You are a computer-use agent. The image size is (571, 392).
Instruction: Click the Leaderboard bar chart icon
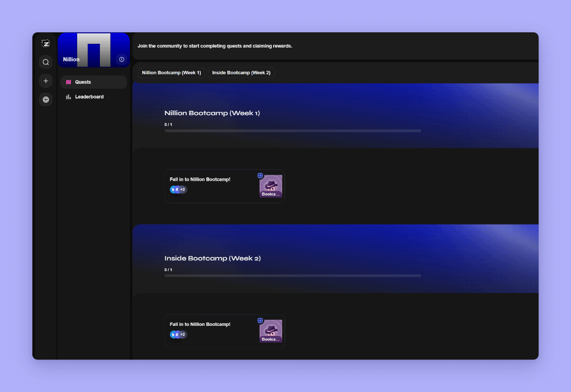69,97
